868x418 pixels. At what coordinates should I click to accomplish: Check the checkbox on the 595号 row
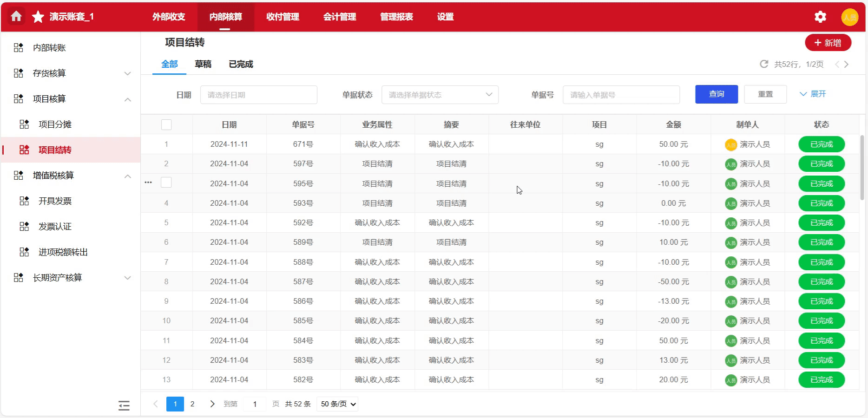(x=166, y=183)
